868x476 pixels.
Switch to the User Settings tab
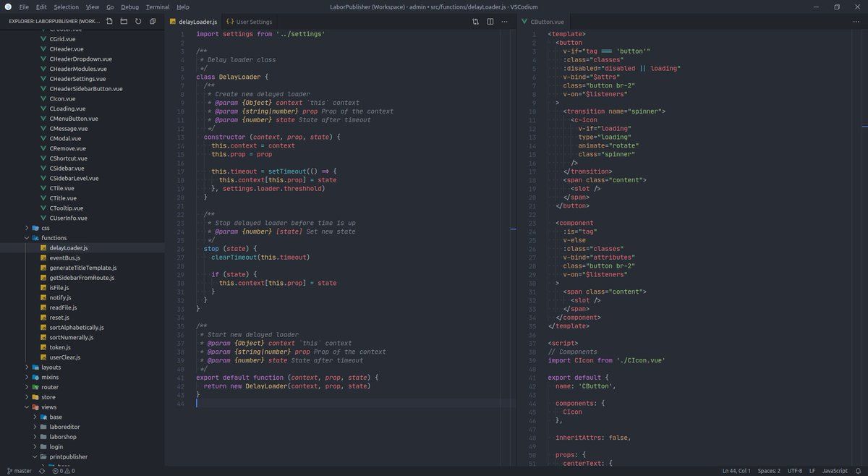[250, 22]
